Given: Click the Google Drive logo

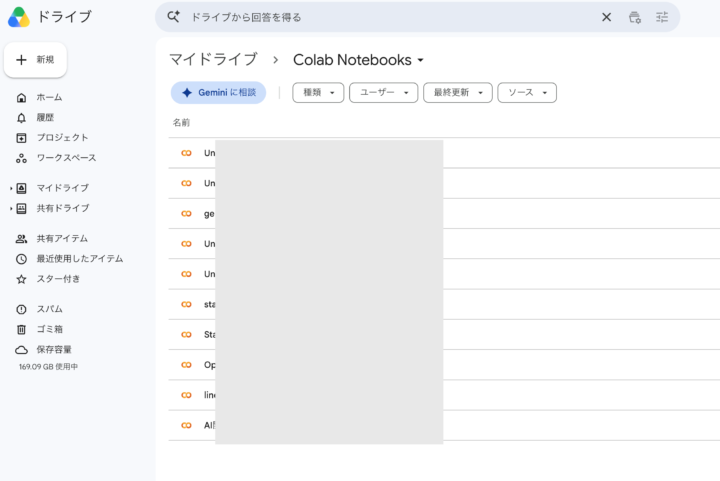Looking at the screenshot, I should click(19, 17).
